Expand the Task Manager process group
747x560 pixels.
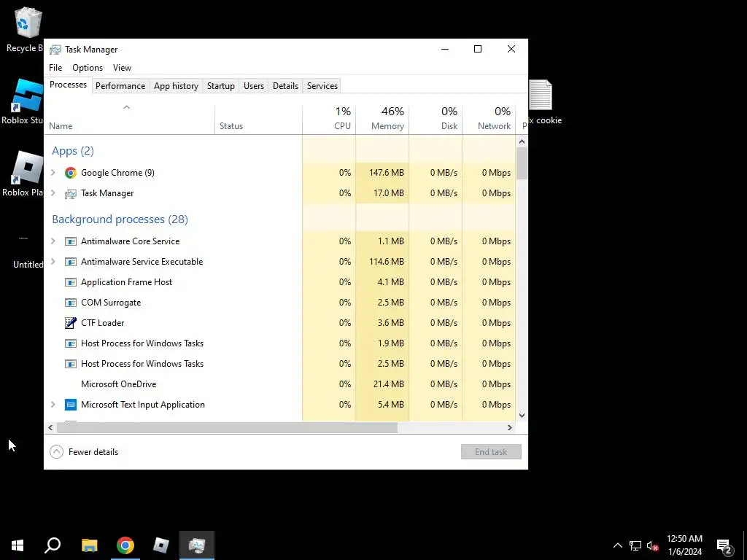[x=53, y=193]
